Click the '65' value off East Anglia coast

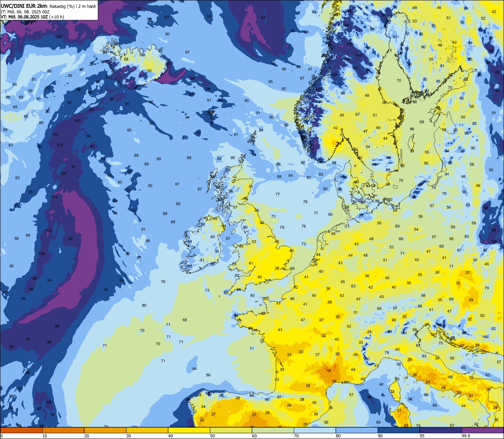293,268
